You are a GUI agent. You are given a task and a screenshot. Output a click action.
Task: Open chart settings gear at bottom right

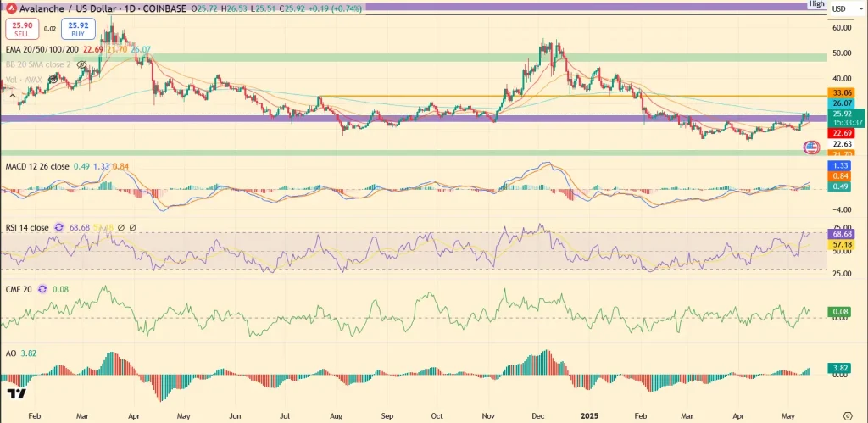(x=848, y=415)
